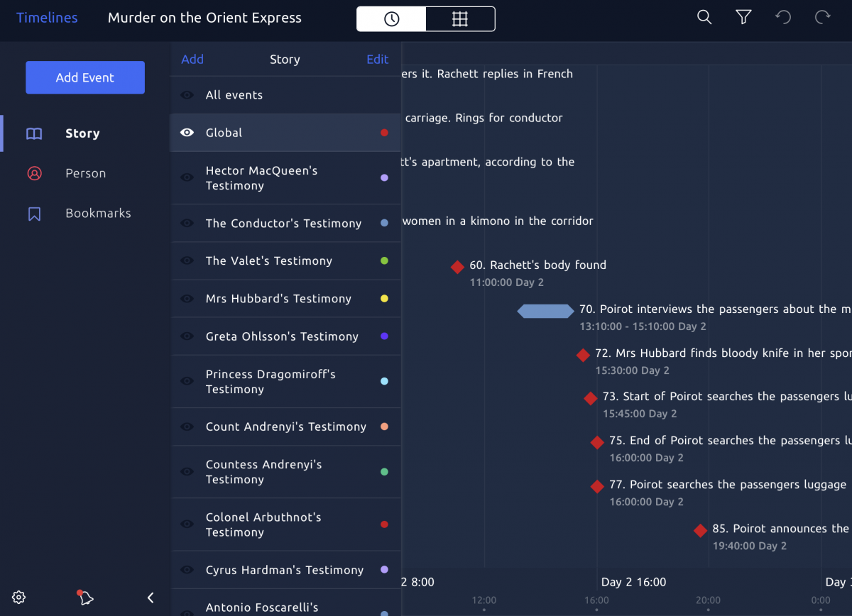
Task: Toggle visibility of All events
Action: point(186,94)
